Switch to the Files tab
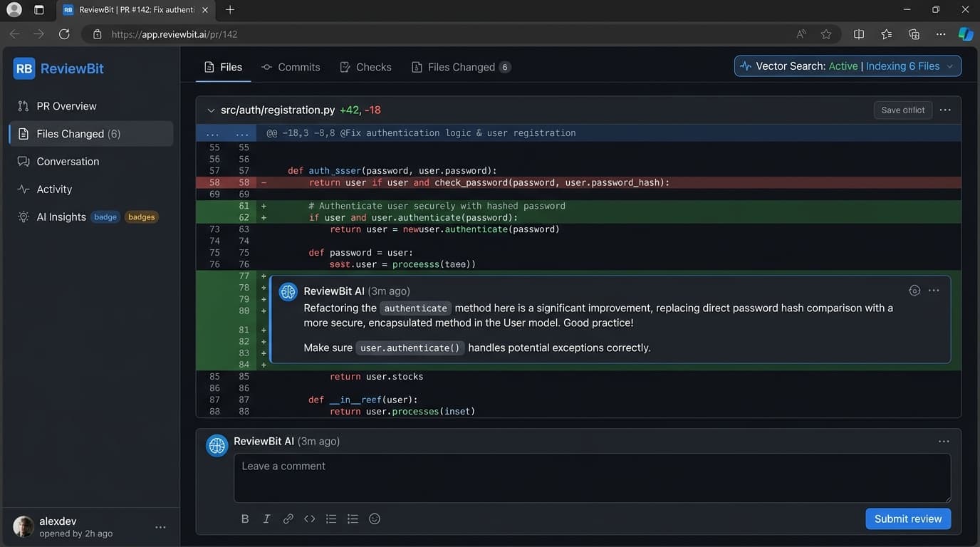The image size is (980, 547). tap(223, 67)
